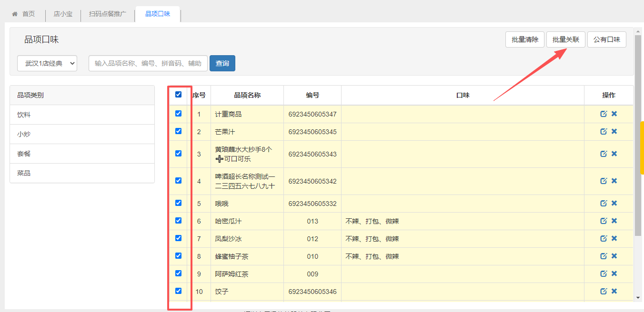Switch to the 店小宝 tab
Screen dimensions: 644x312
pos(63,14)
